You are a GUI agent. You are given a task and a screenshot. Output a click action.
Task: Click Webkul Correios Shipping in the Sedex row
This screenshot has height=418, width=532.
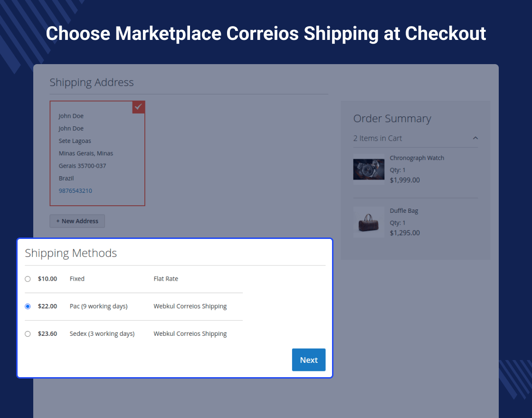pos(190,334)
